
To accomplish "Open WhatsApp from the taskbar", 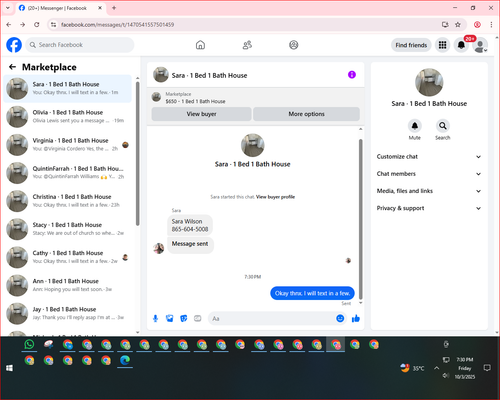I will pyautogui.click(x=29, y=344).
